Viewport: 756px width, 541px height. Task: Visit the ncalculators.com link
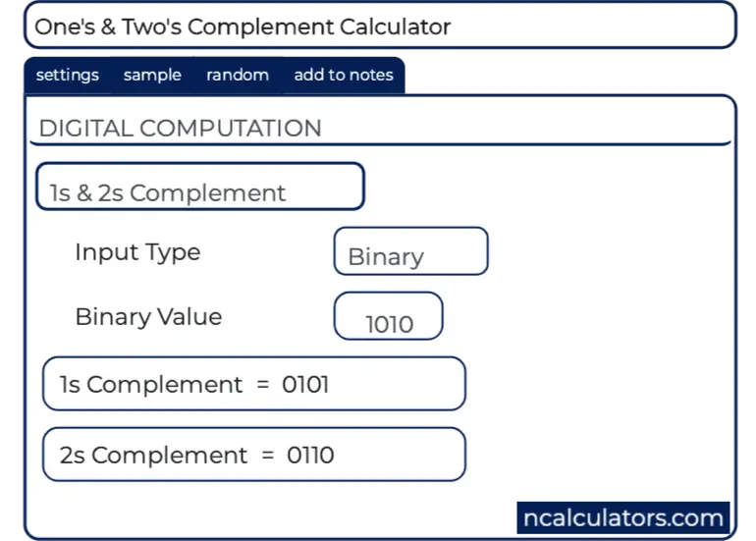[622, 517]
